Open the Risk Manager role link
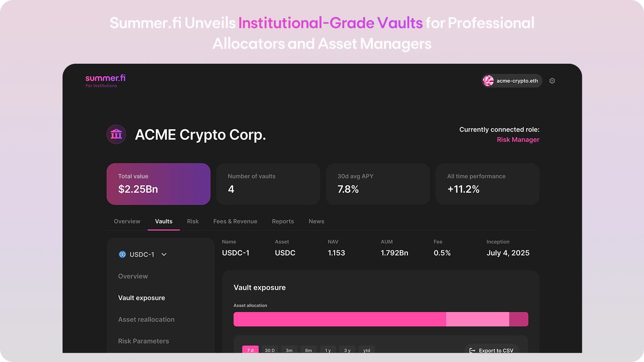The width and height of the screenshot is (644, 362). tap(518, 139)
